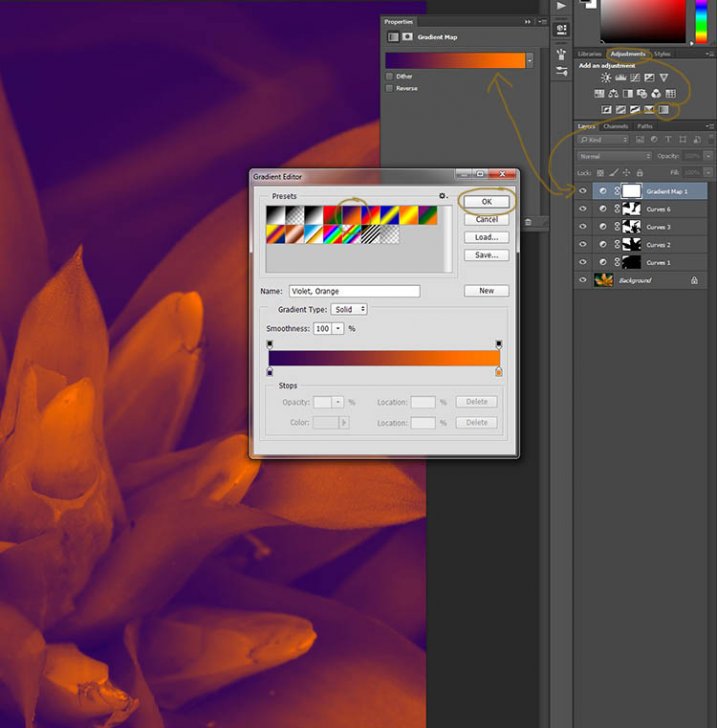This screenshot has height=728, width=717.
Task: Click the Vibrance triangle adjustment icon
Action: point(663,78)
